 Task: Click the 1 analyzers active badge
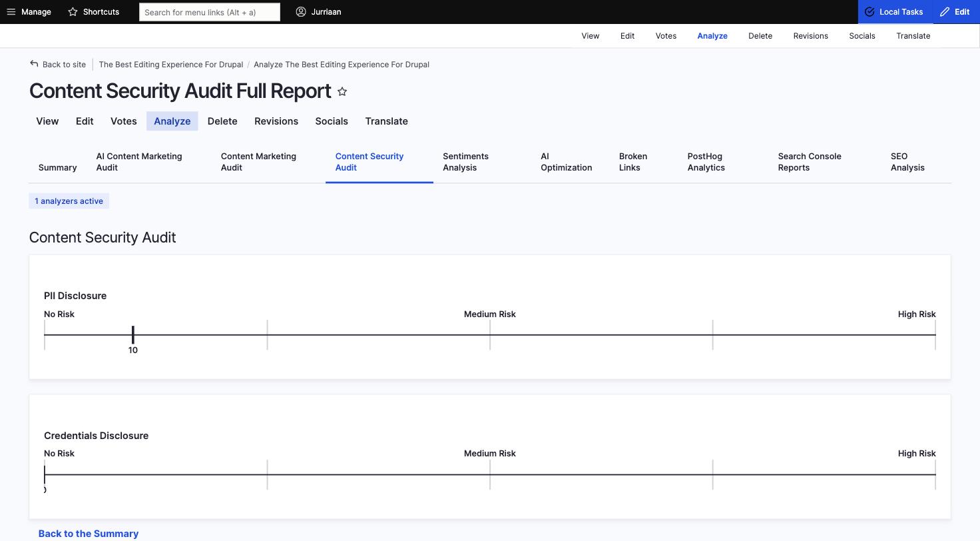pos(69,201)
